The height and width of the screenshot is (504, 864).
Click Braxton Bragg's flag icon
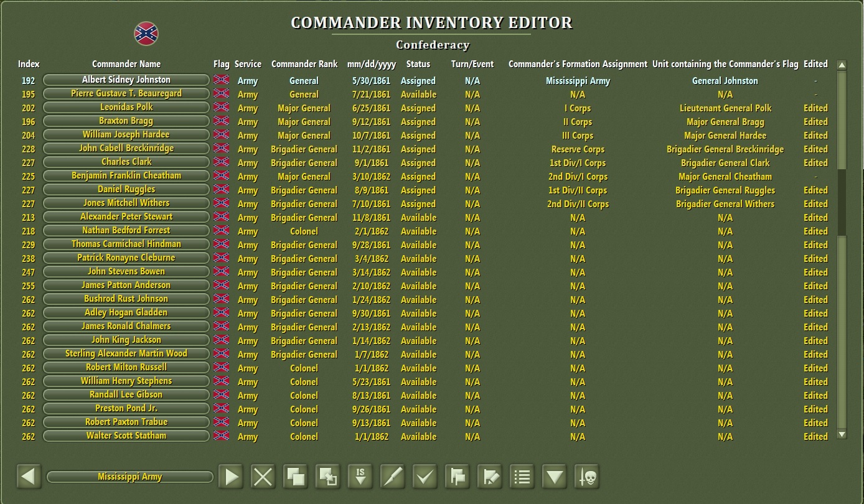coord(221,121)
